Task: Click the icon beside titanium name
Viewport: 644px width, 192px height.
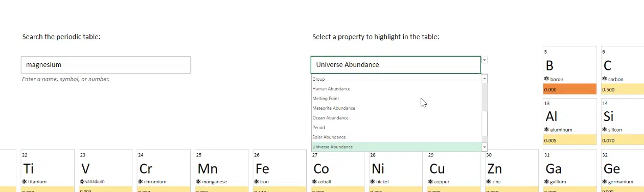Action: click(x=25, y=181)
